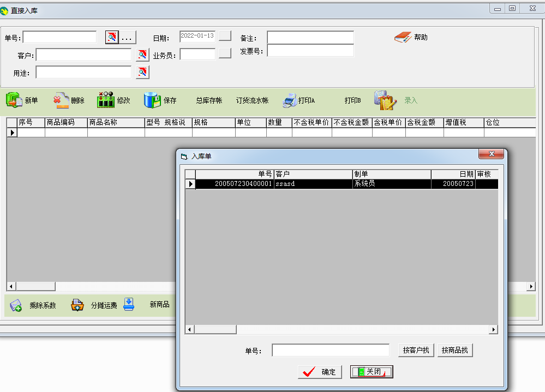545x392 pixels.
Task: Click the 制单 column header in dialog
Action: click(x=392, y=174)
